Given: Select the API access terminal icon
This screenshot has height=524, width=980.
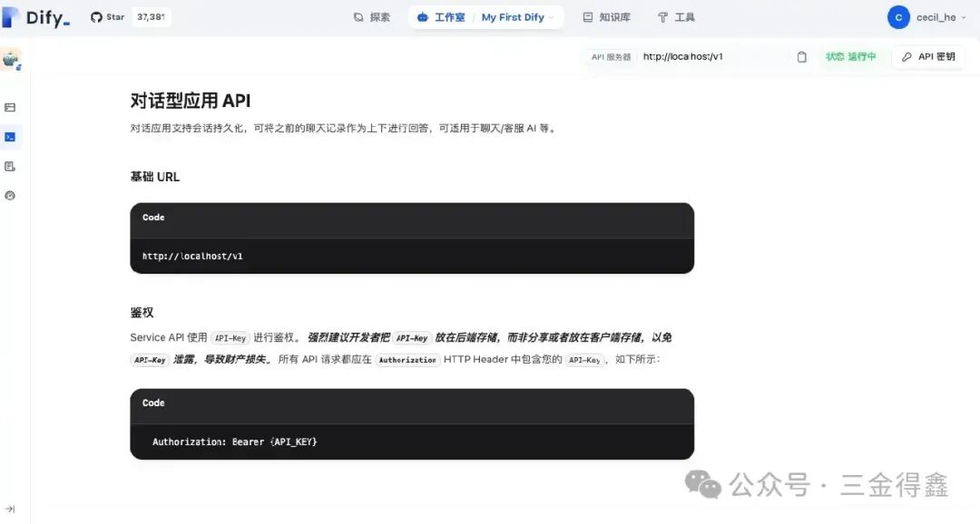Looking at the screenshot, I should [x=10, y=137].
